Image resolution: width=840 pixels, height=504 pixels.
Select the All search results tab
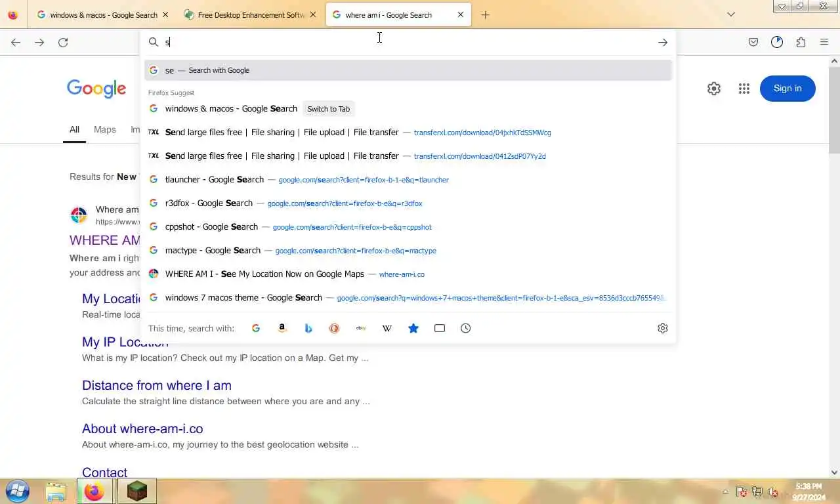coord(74,130)
